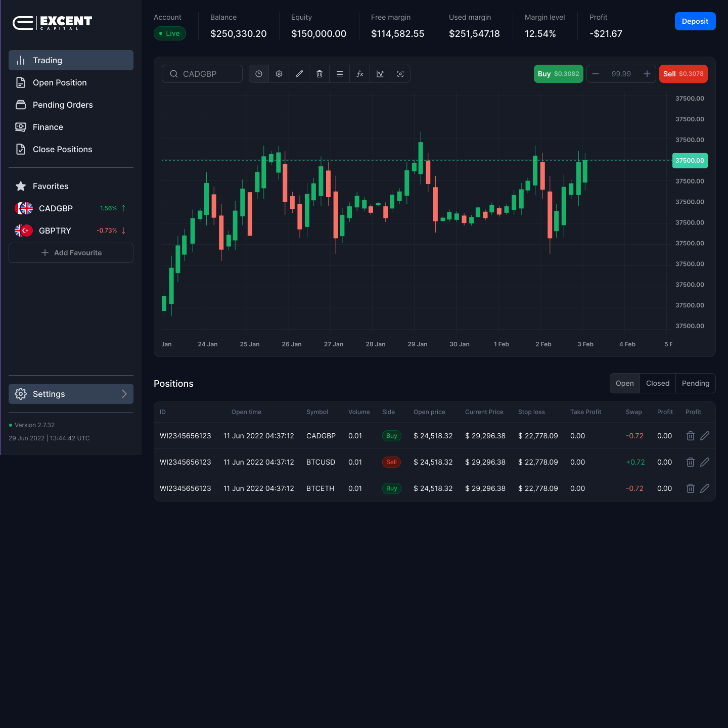Increase trade volume with the plus stepper

click(647, 74)
